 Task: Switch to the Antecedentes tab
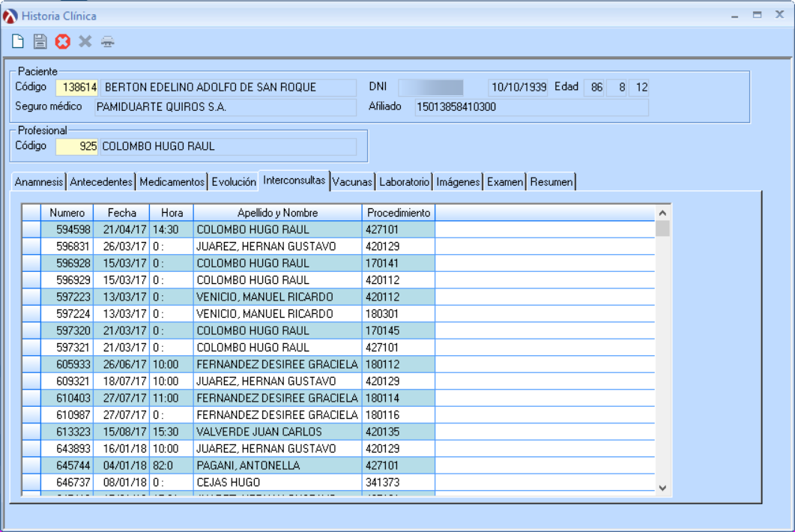coord(101,182)
